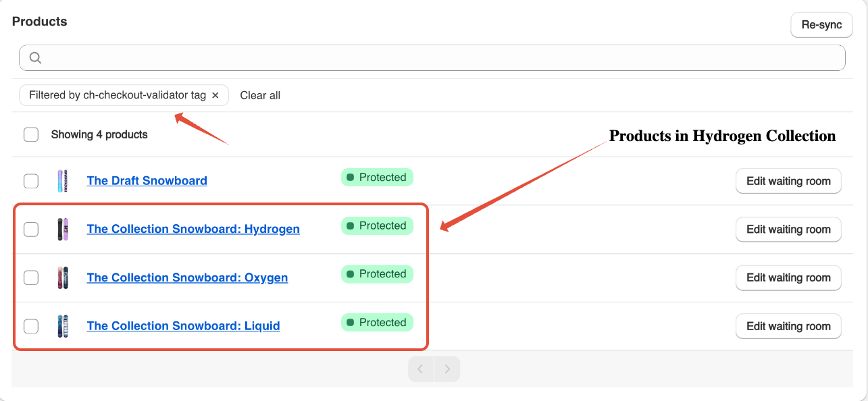Screen dimensions: 868x401
Task: Go to next page arrow
Action: pyautogui.click(x=447, y=369)
